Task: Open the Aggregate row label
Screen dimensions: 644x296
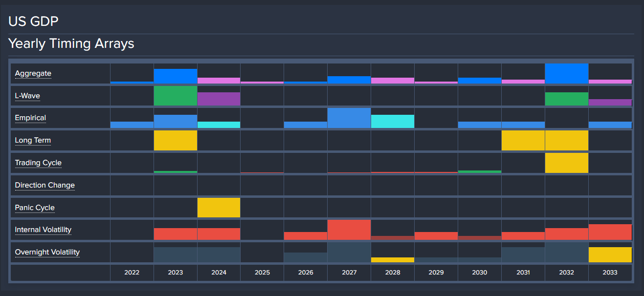Action: [x=33, y=74]
